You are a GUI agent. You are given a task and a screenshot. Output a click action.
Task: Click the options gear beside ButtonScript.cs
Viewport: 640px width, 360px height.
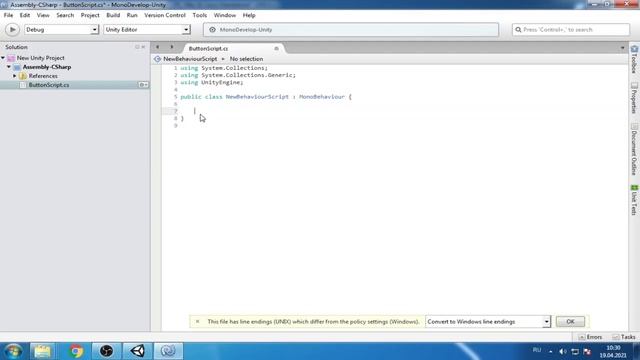point(143,85)
